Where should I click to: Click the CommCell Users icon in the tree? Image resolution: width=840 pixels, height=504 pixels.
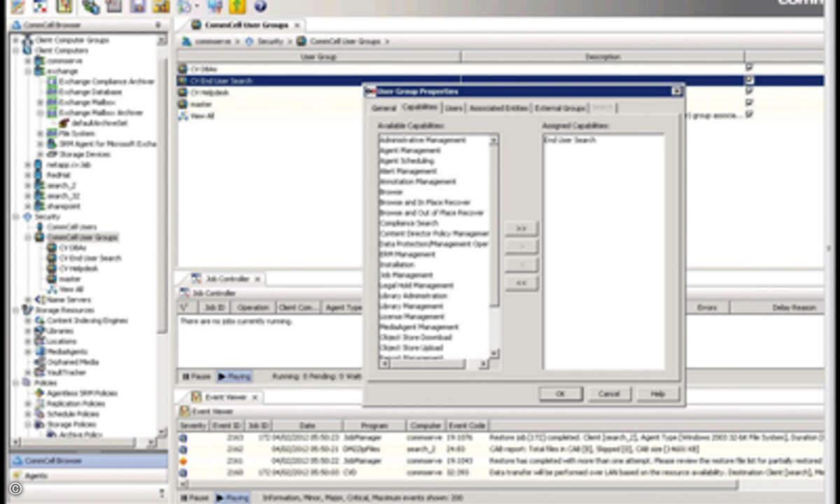[x=40, y=227]
